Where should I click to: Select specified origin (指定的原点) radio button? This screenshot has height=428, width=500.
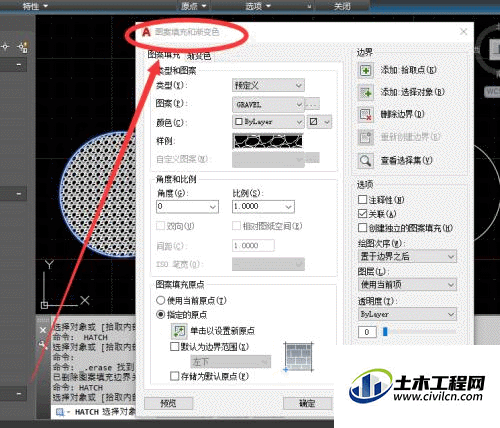pyautogui.click(x=161, y=314)
